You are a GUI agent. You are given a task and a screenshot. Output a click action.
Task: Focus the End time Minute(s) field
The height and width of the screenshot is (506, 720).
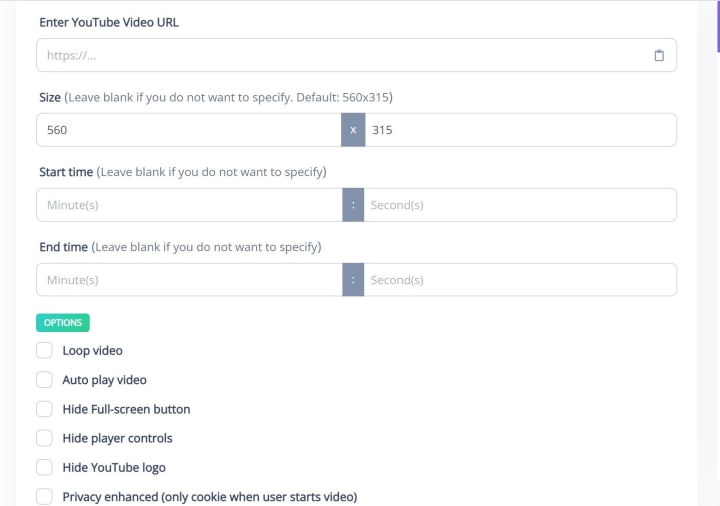click(190, 280)
